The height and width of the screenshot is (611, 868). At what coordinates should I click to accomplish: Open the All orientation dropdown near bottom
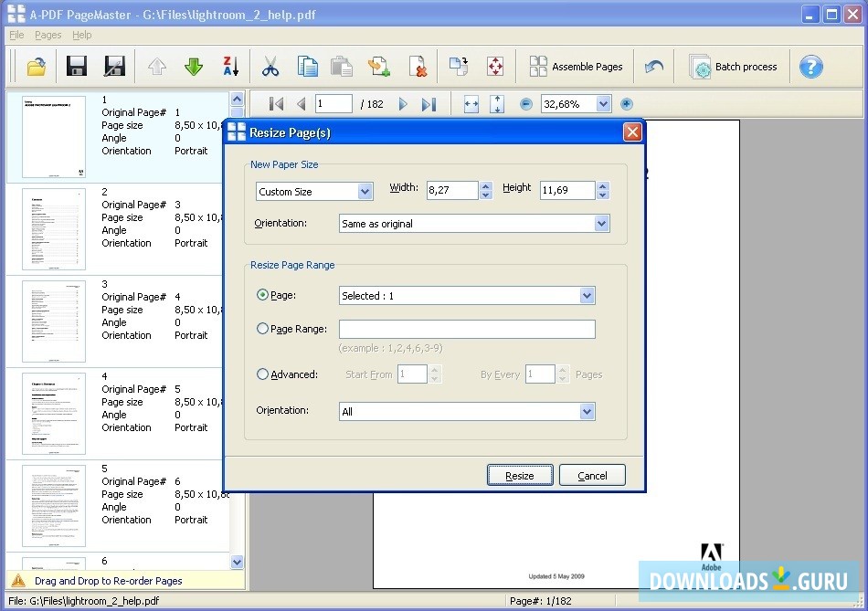click(x=587, y=411)
